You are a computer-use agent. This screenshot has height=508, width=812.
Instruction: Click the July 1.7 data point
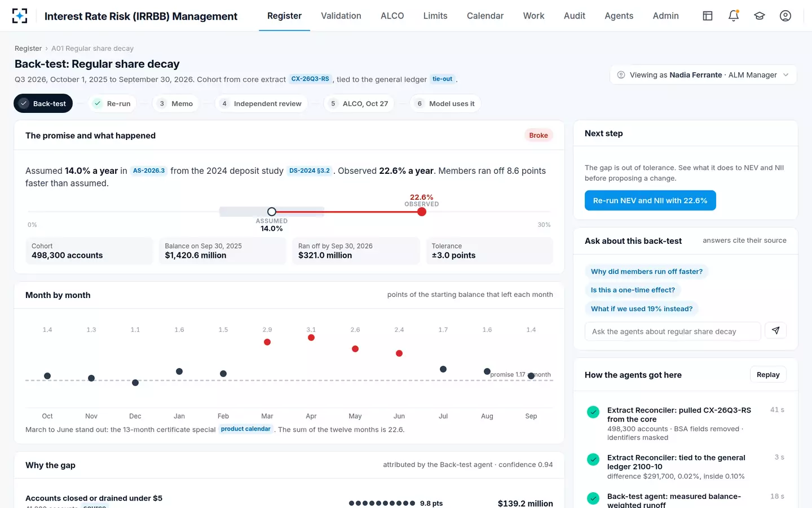coord(443,369)
